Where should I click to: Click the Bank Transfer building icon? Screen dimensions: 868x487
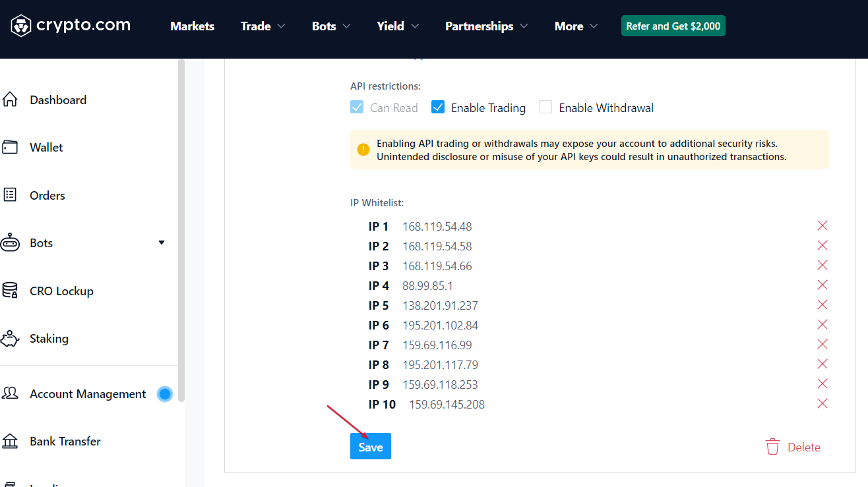tap(10, 442)
